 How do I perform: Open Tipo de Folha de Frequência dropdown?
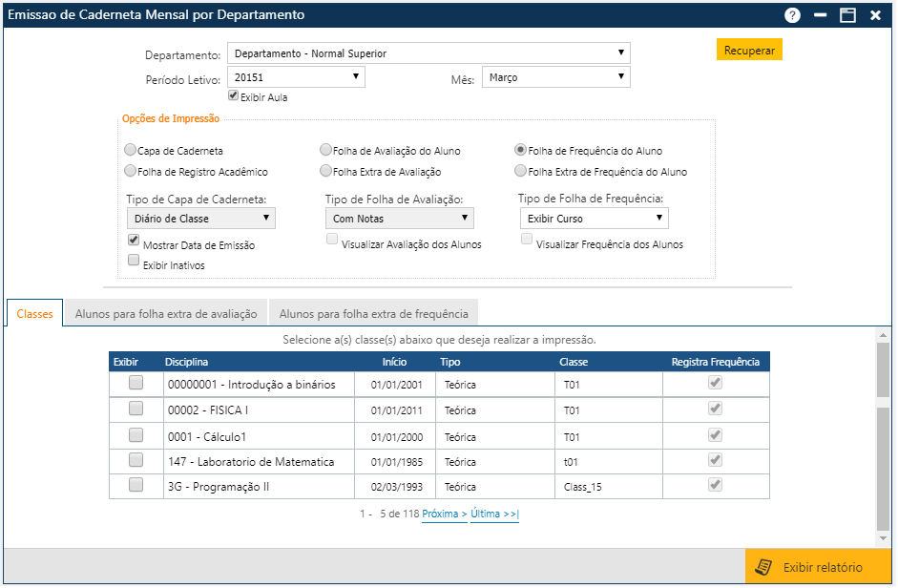[x=594, y=219]
